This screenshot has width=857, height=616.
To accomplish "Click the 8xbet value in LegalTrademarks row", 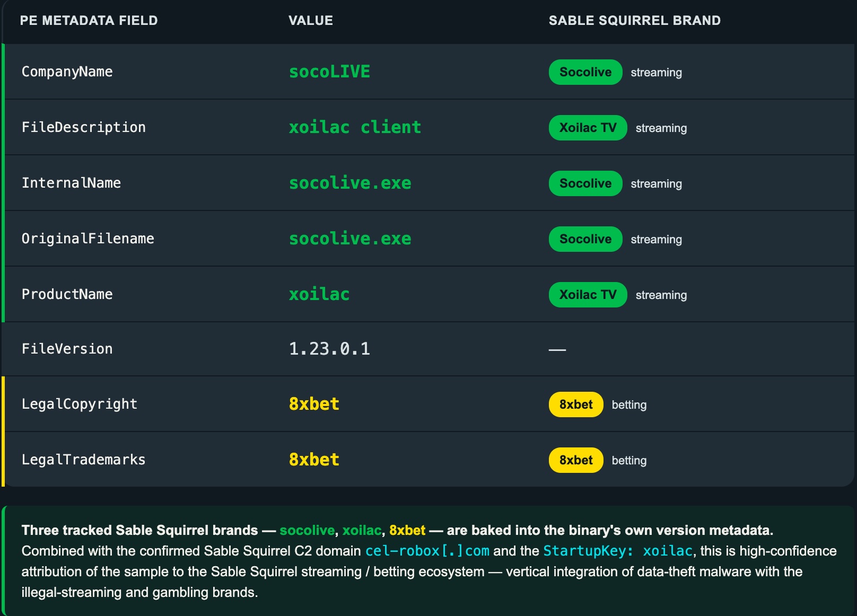I will [314, 460].
